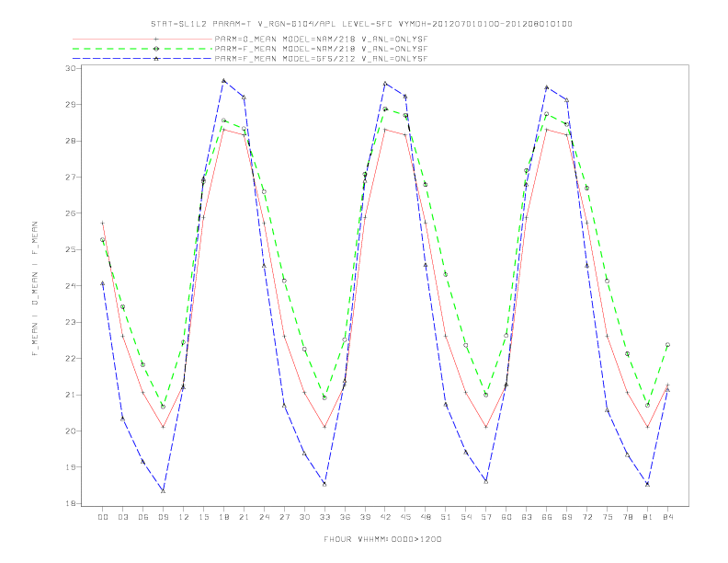Screen dimensions: 728x563
Task: Click x-axis forecast hour label 63
Action: [527, 517]
